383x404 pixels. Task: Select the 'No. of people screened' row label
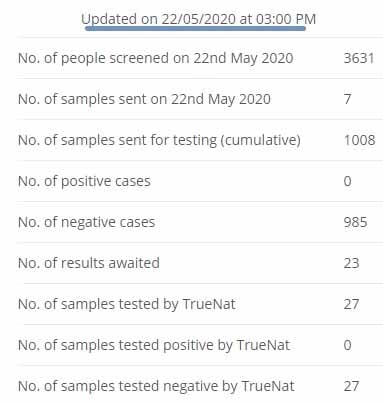click(156, 58)
